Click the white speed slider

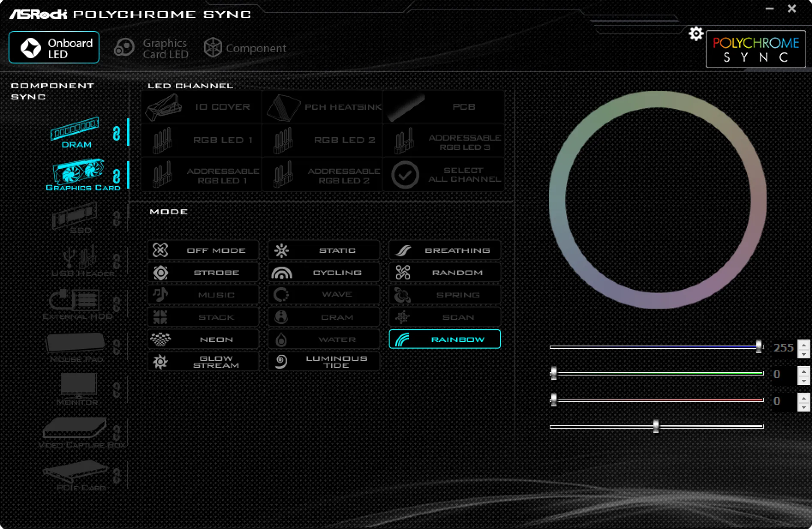pos(656,427)
